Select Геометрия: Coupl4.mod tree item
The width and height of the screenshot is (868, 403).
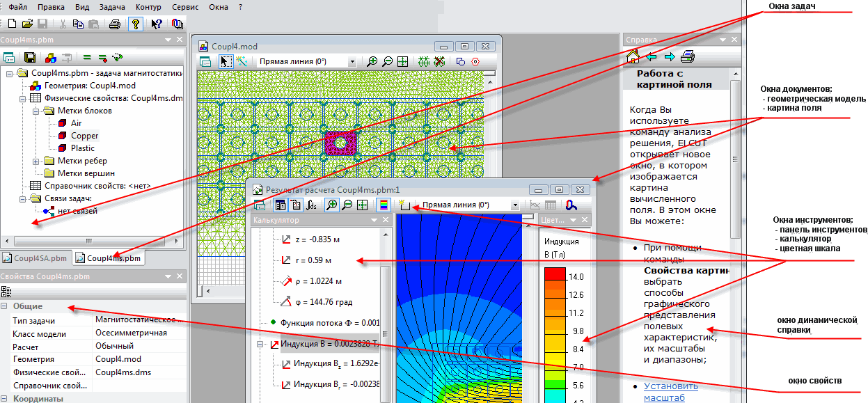coord(90,86)
